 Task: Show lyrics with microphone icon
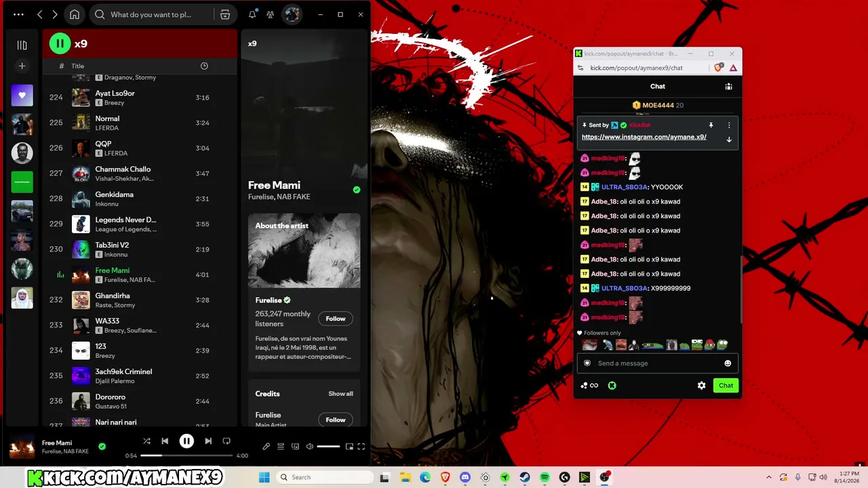tap(266, 447)
